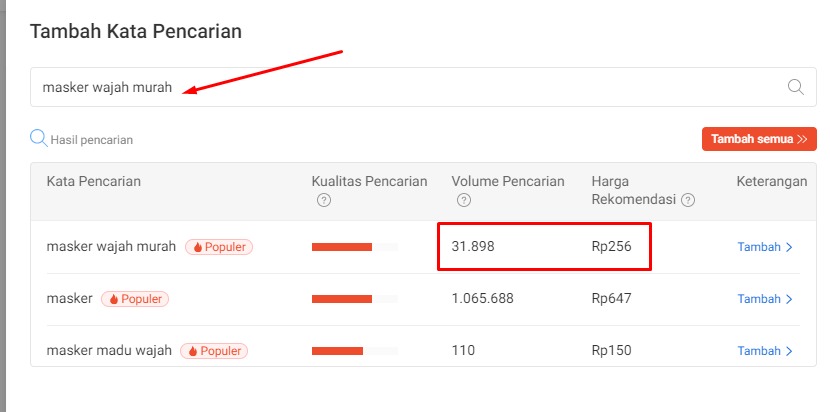Click the Hasil pencarian magnifier icon
830x412 pixels.
(x=38, y=138)
